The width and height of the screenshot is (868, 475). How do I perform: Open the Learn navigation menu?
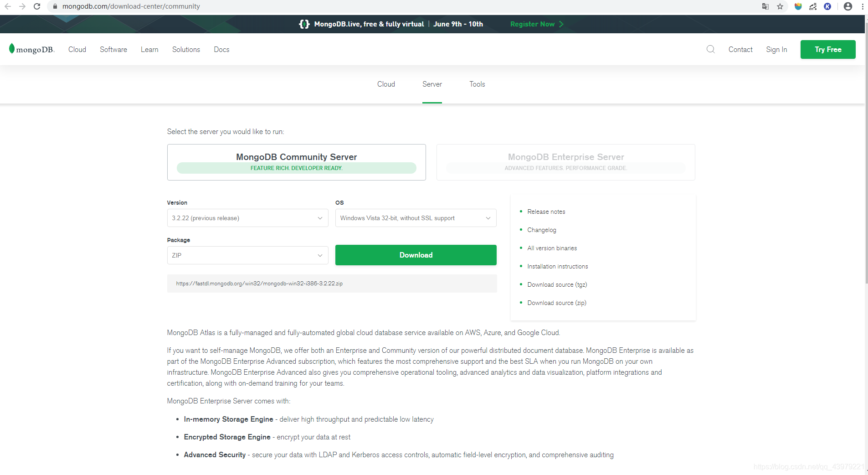click(149, 49)
